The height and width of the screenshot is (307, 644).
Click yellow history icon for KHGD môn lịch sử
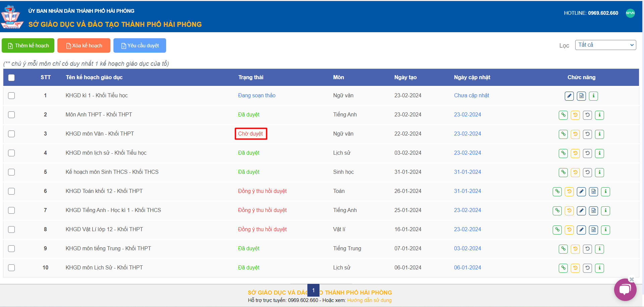pos(575,153)
